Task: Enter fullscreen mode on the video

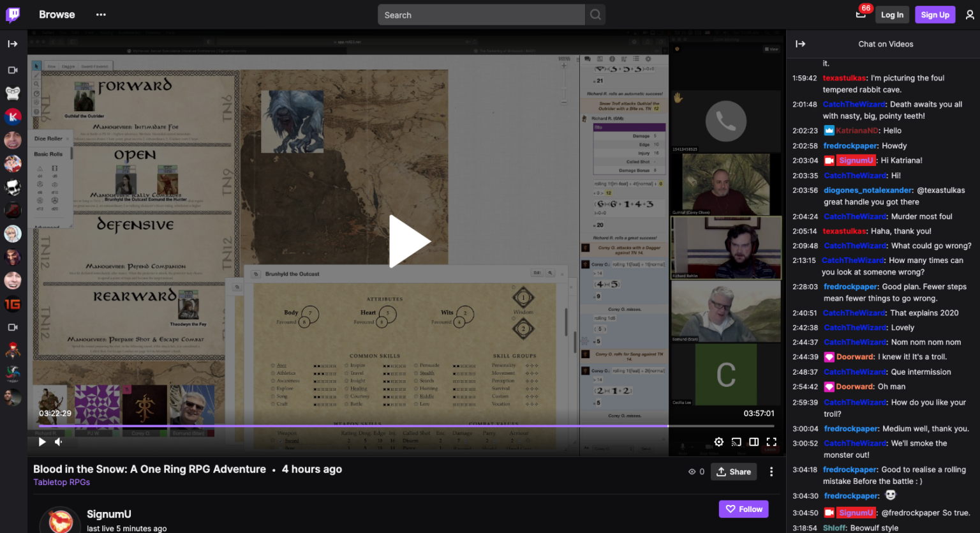Action: (771, 442)
